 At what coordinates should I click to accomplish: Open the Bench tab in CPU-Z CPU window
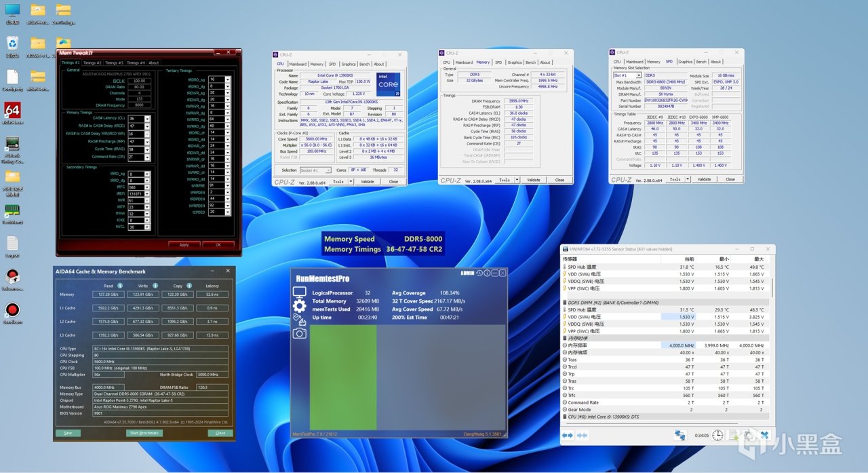(x=364, y=64)
